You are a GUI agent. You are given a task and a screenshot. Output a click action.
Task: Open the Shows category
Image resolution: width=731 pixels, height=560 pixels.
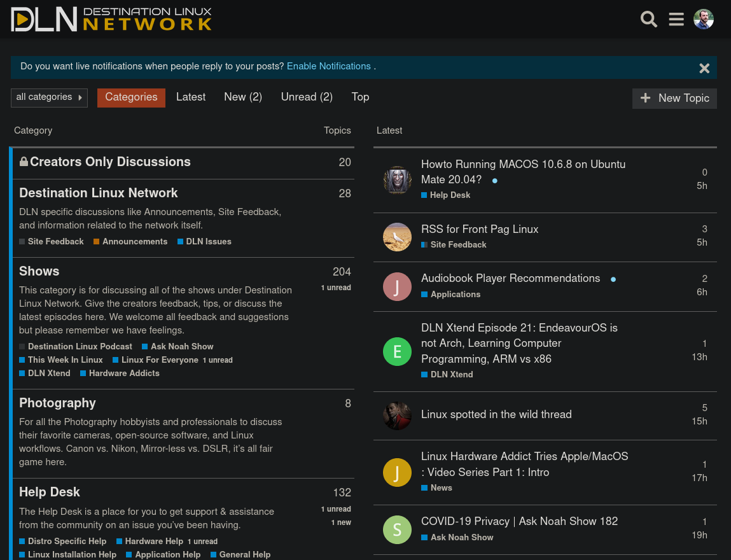pyautogui.click(x=39, y=271)
